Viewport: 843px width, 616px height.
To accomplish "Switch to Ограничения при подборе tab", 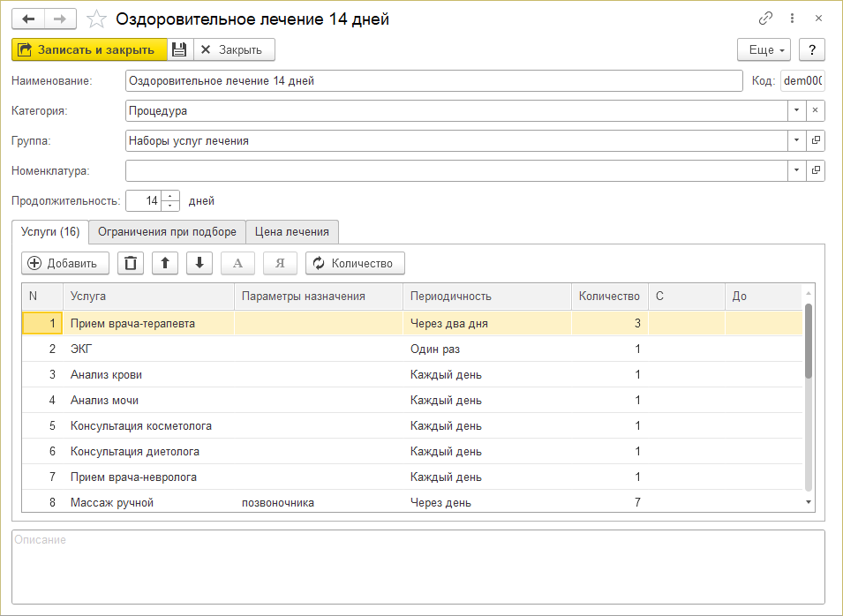I will point(167,232).
